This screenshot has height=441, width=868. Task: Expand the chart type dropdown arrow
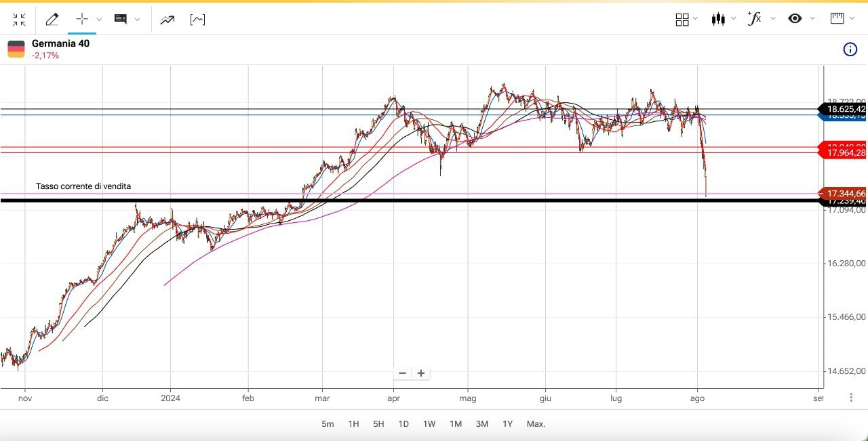click(734, 19)
